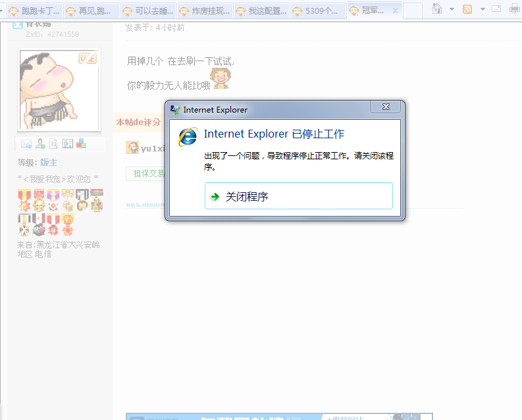The height and width of the screenshot is (420, 522).
Task: Click the purple ribbon star medal
Action: click(x=53, y=200)
